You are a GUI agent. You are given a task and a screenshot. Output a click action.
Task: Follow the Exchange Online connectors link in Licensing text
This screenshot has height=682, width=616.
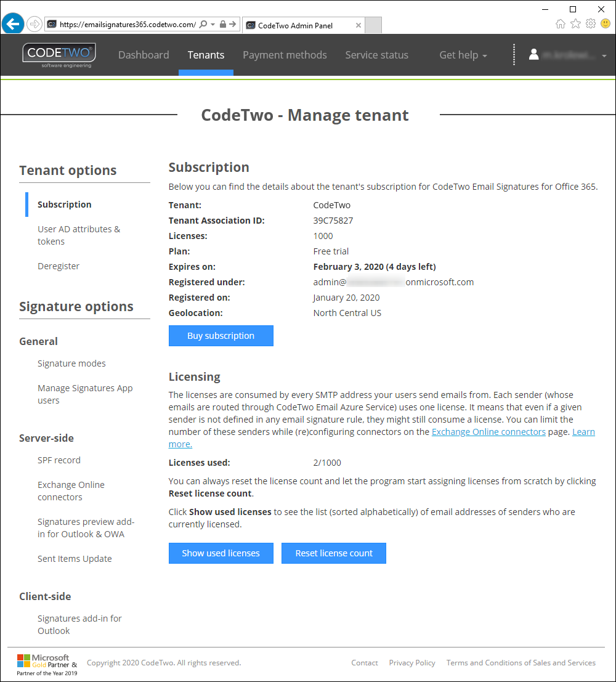pyautogui.click(x=488, y=432)
